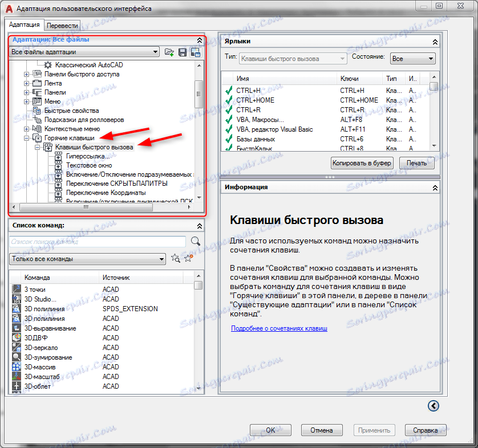
Task: Collapse the Адаптации: Все файлы panel
Action: [x=200, y=40]
